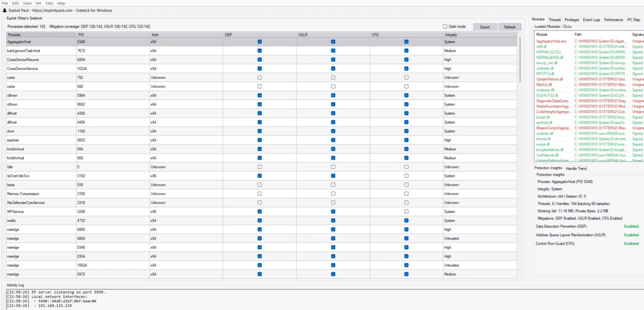Check ASLR box for csrss PID 680
Viewport: 644px width, 310px height.
pos(333,86)
